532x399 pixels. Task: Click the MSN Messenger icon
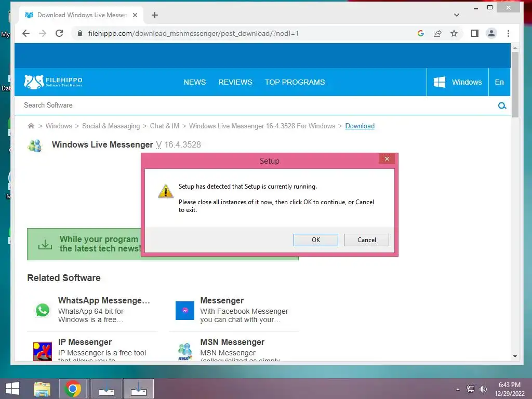185,352
